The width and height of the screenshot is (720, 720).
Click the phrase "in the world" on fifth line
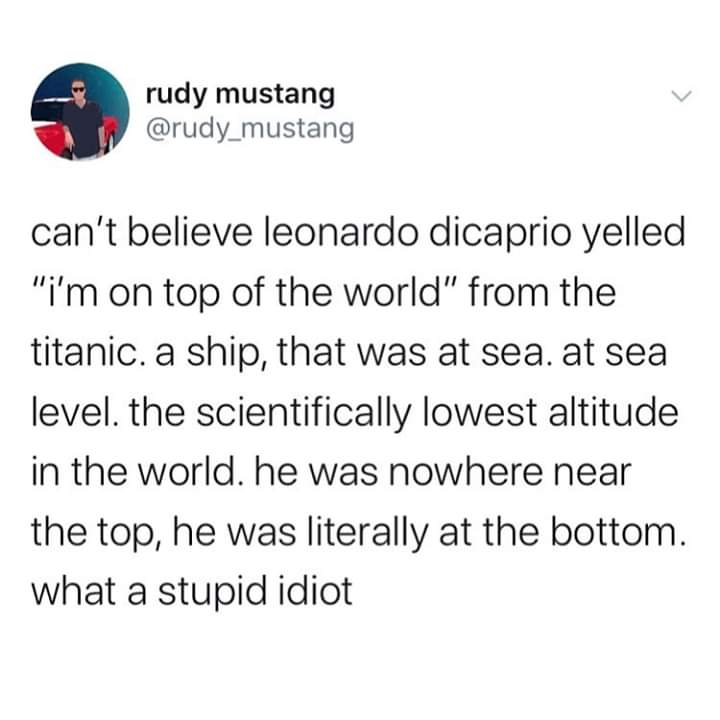[x=127, y=471]
